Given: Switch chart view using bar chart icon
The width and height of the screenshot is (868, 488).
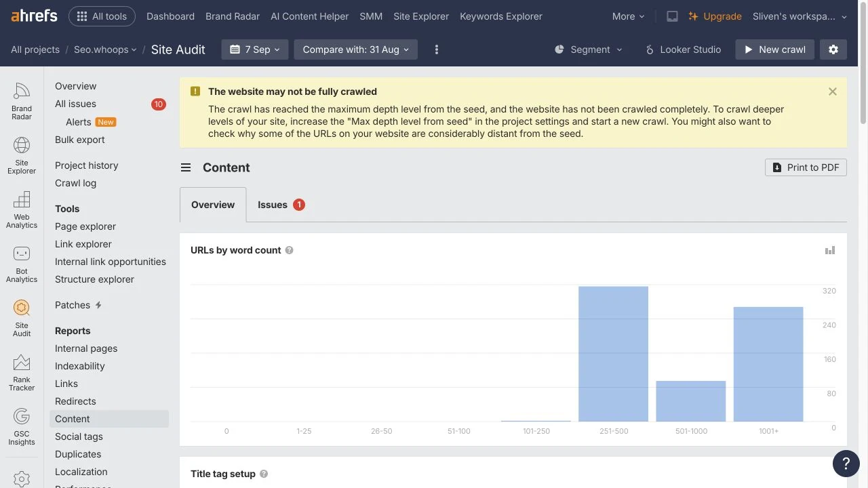Looking at the screenshot, I should pyautogui.click(x=830, y=250).
